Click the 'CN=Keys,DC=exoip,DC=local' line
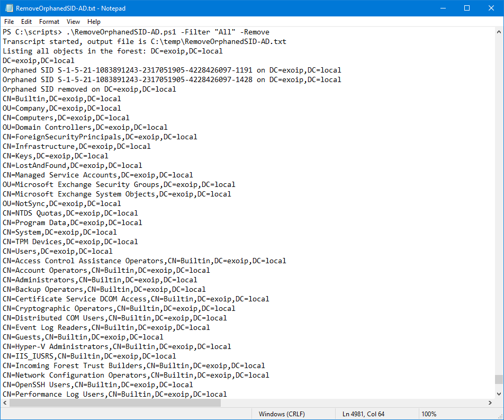Image resolution: width=504 pixels, height=420 pixels. (55, 156)
